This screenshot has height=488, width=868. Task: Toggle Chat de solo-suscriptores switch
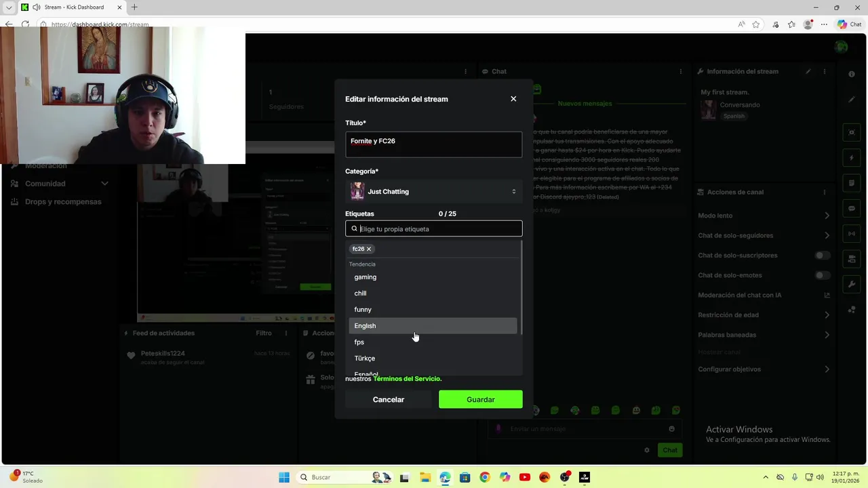point(823,256)
